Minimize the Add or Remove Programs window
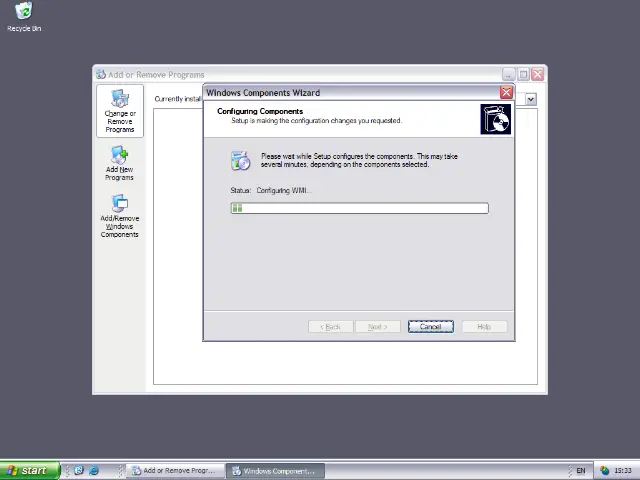 (x=508, y=74)
